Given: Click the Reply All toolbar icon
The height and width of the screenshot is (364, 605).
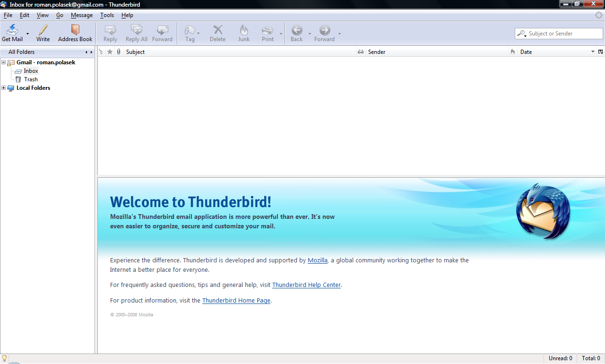Looking at the screenshot, I should pos(137,30).
